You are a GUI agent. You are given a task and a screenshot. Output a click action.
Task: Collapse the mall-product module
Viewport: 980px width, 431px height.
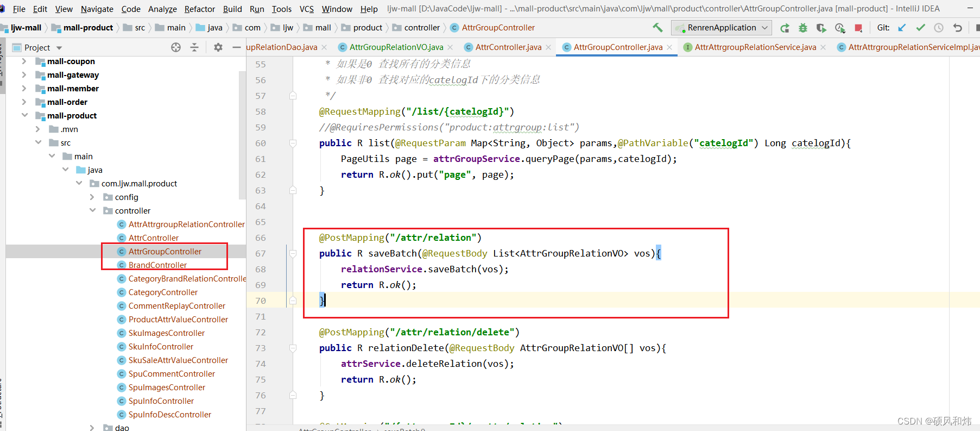tap(24, 115)
